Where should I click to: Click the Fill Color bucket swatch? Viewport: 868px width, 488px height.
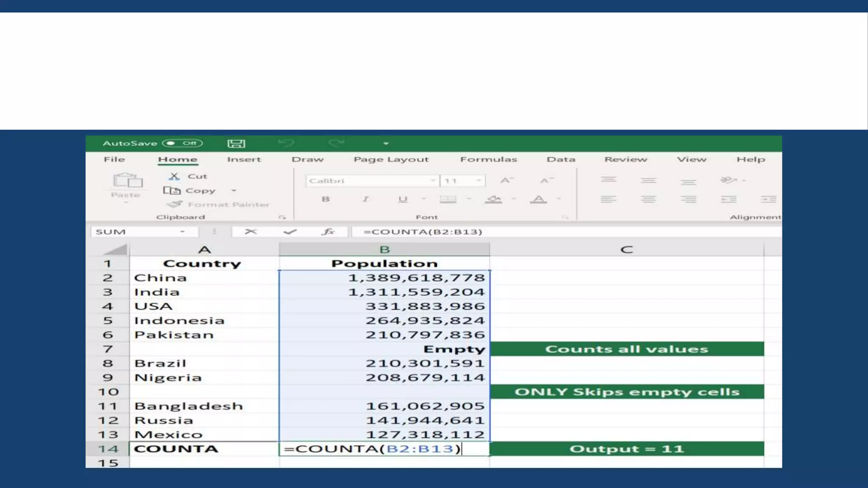click(x=493, y=199)
